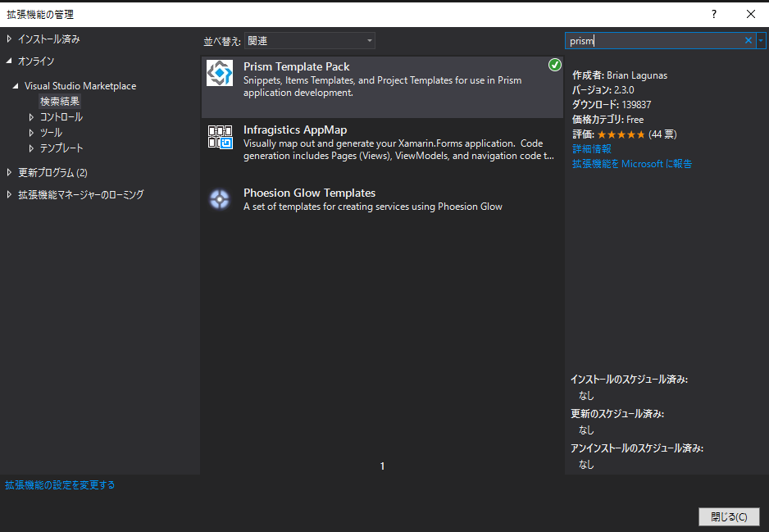Screen dimensions: 769x532
Task: Click the 価格カテゴリ: Free text
Action: click(608, 120)
